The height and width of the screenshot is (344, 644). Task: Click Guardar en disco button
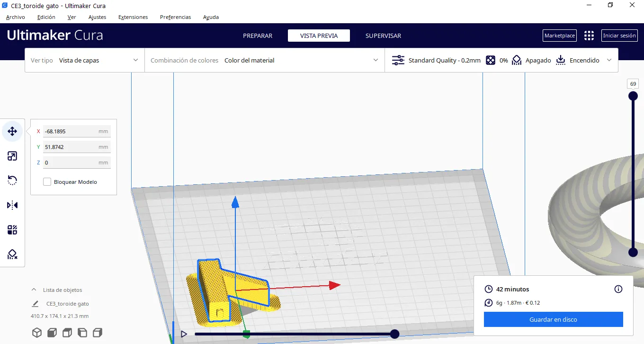(553, 319)
